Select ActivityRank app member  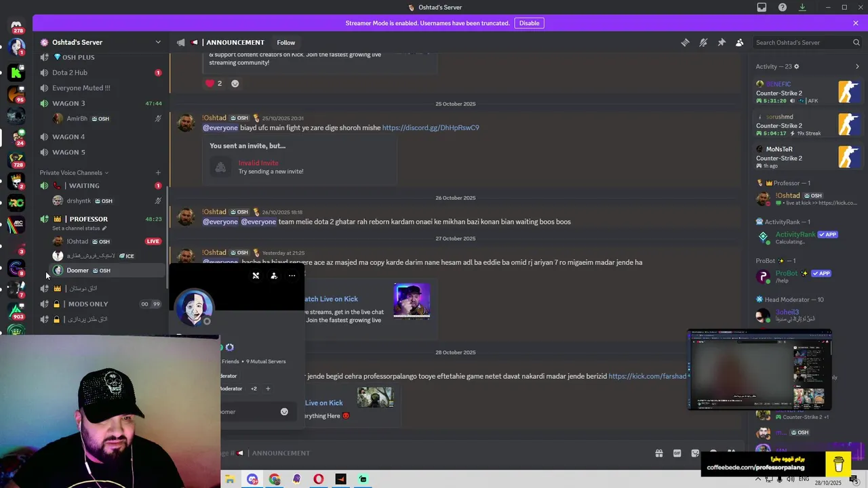808,237
